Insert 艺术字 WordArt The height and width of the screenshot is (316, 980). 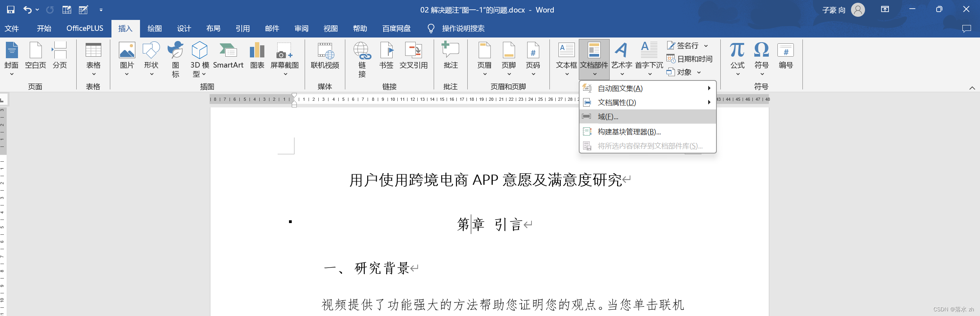(x=622, y=59)
